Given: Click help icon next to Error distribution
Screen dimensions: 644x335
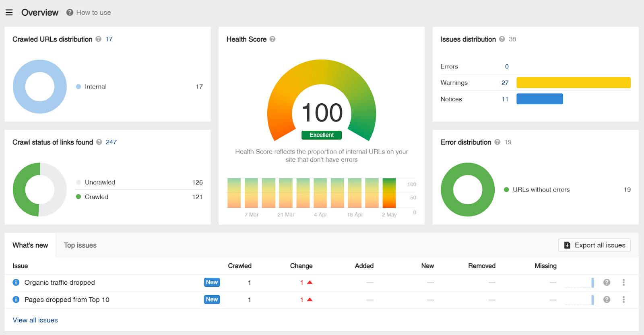Looking at the screenshot, I should [x=497, y=142].
